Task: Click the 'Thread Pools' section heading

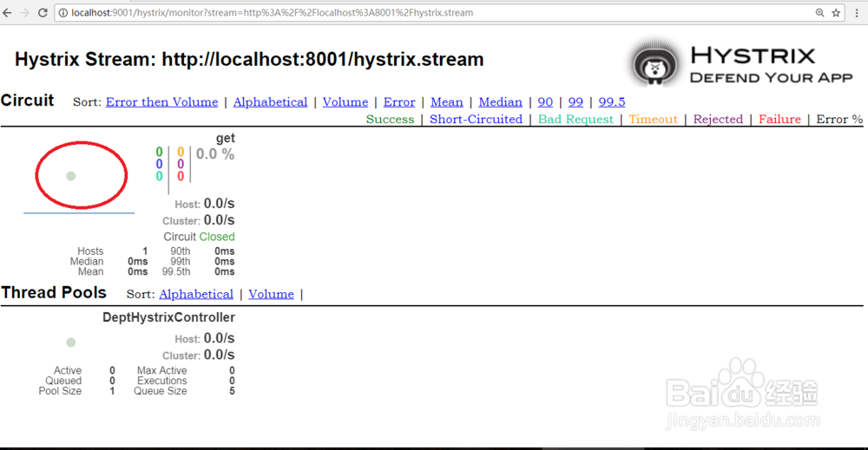Action: (54, 292)
